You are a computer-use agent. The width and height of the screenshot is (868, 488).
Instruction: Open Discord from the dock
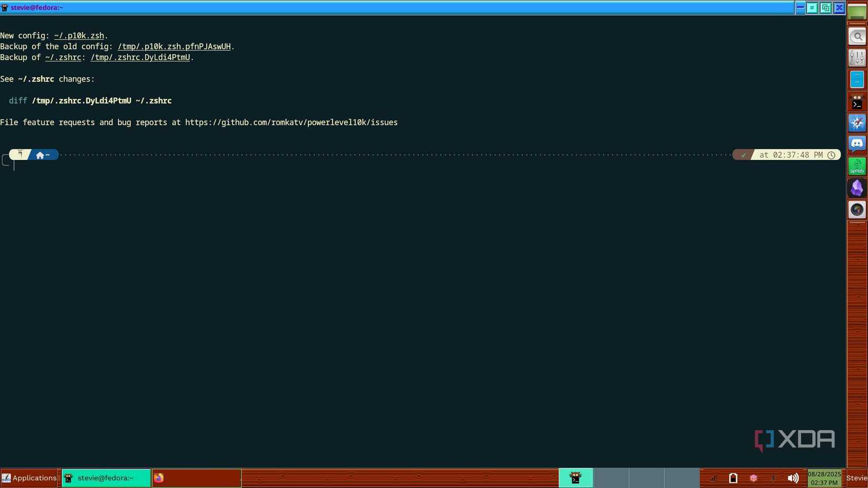[x=856, y=144]
